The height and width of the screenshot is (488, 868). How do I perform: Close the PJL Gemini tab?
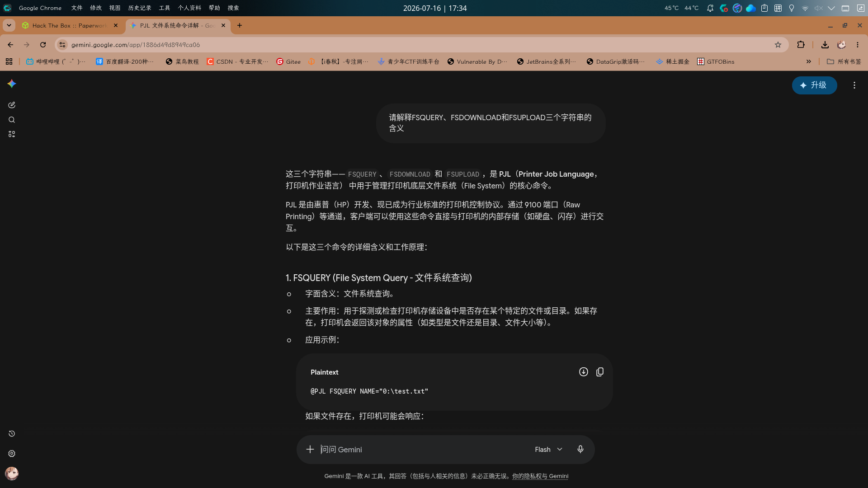[223, 26]
